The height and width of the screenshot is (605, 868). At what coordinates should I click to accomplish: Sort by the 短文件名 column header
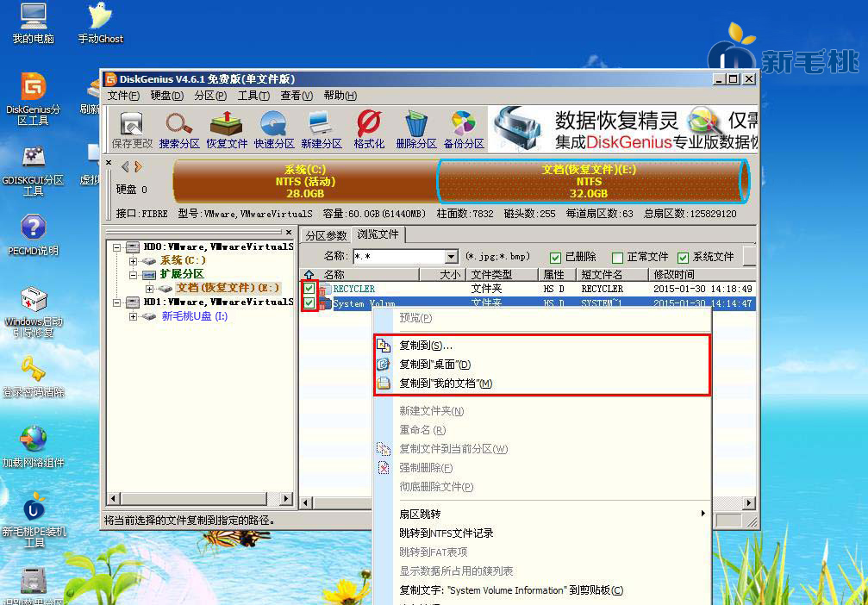[612, 275]
